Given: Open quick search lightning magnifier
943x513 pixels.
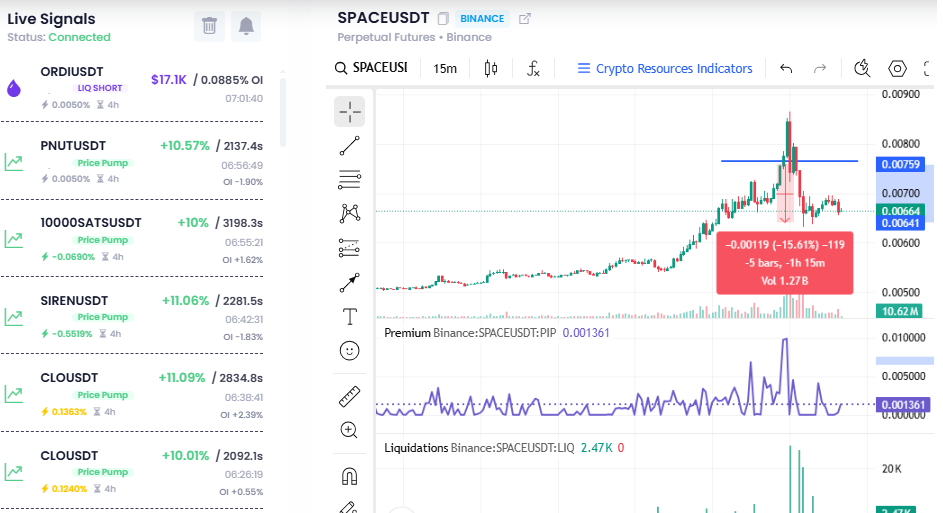Looking at the screenshot, I should 862,69.
